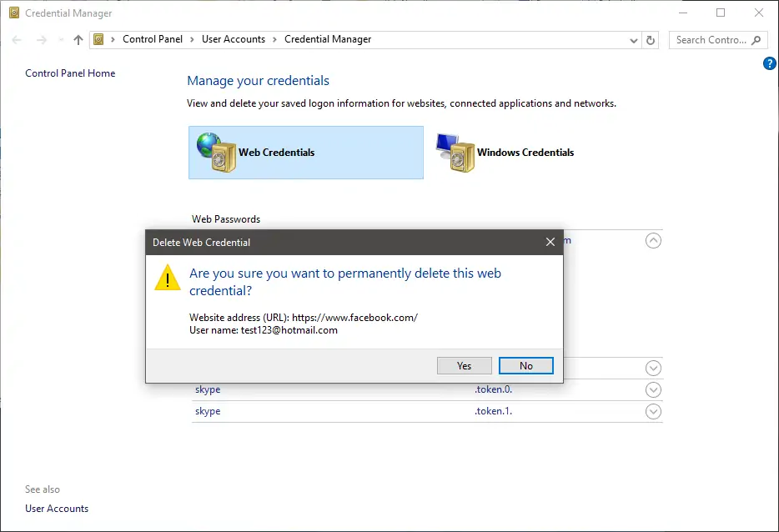Screen dimensions: 779x532
Task: Refresh the Credential Manager address bar
Action: click(651, 40)
